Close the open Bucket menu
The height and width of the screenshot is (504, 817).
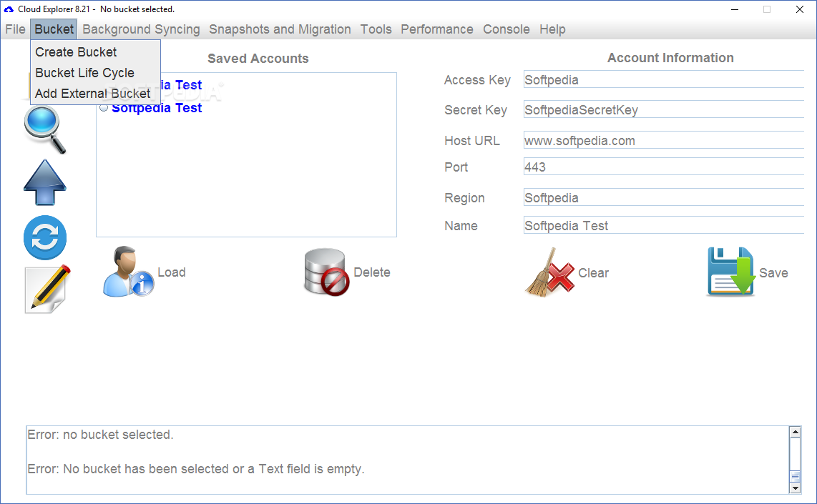54,29
